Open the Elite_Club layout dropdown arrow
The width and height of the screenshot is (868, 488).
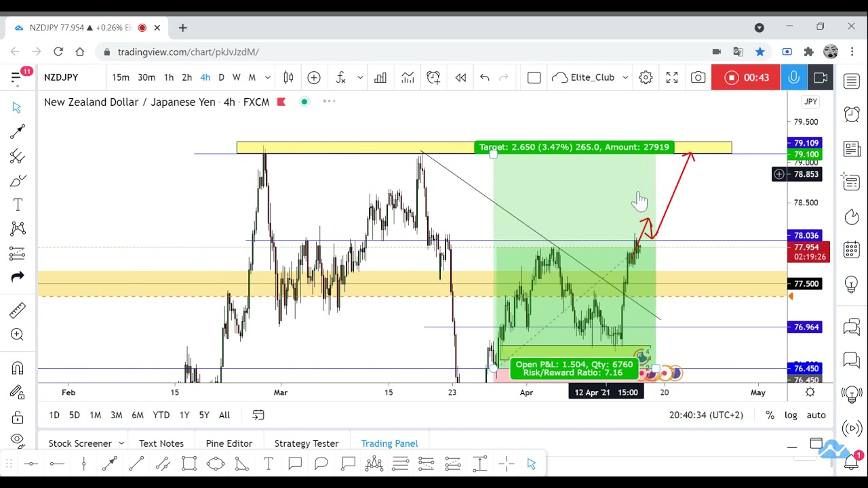pyautogui.click(x=625, y=77)
